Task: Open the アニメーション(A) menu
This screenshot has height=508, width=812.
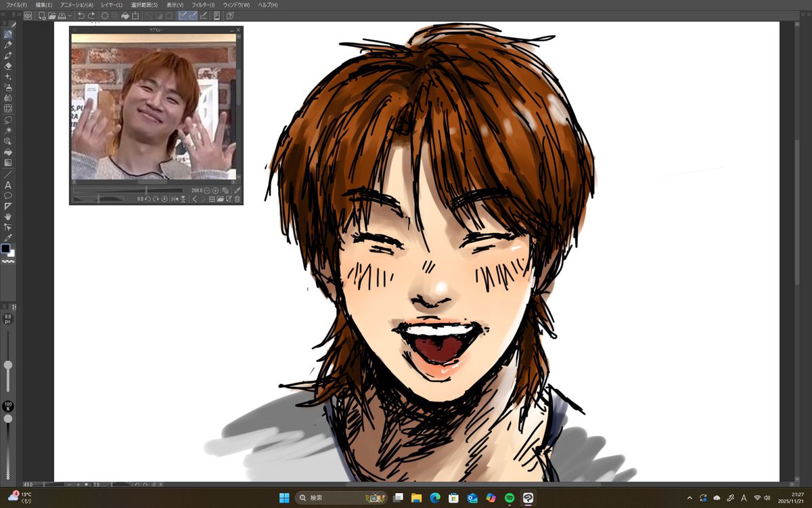Action: click(76, 5)
